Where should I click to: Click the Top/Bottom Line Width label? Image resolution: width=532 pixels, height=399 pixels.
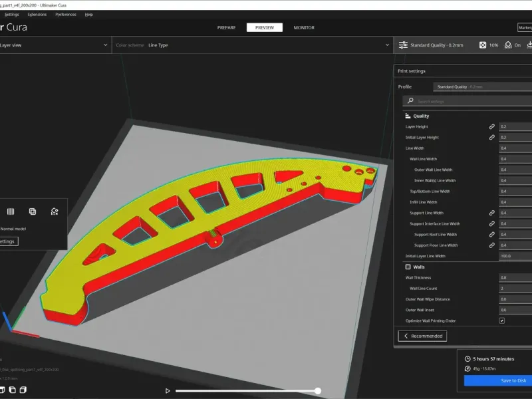[x=430, y=192]
